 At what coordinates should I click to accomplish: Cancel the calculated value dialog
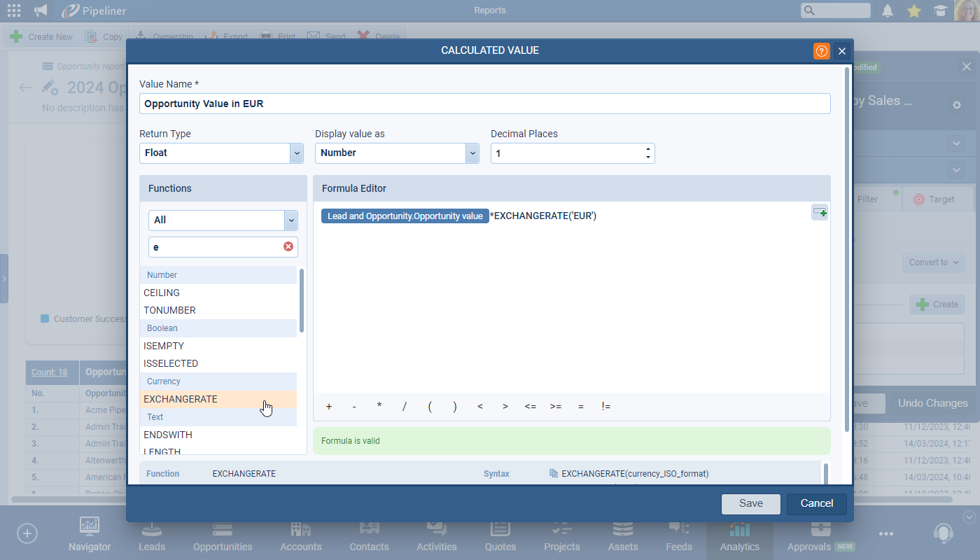tap(816, 503)
